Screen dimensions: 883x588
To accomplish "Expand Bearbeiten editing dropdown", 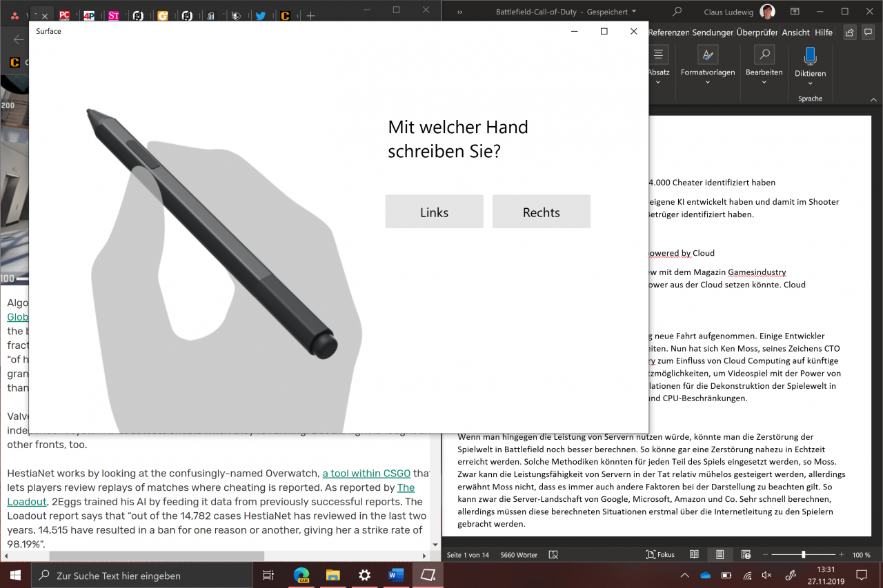I will (764, 82).
